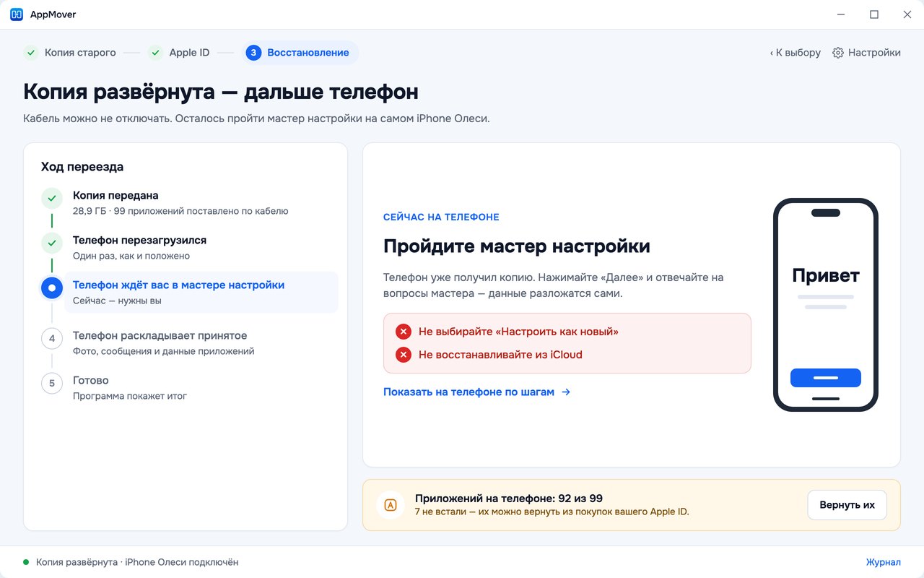Click the «Ход переезда» panel heading
This screenshot has height=578, width=924.
pos(82,167)
